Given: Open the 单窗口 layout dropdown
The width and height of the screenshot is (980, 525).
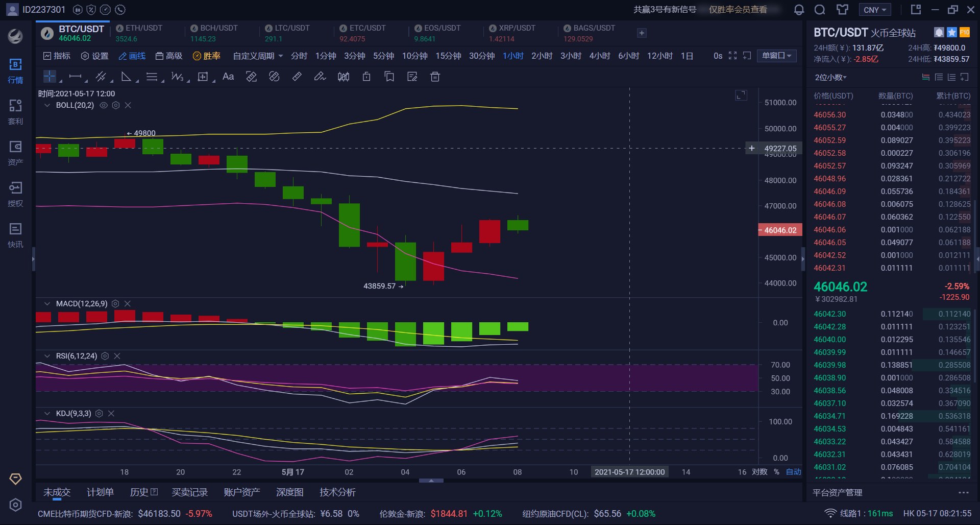Looking at the screenshot, I should [x=776, y=56].
